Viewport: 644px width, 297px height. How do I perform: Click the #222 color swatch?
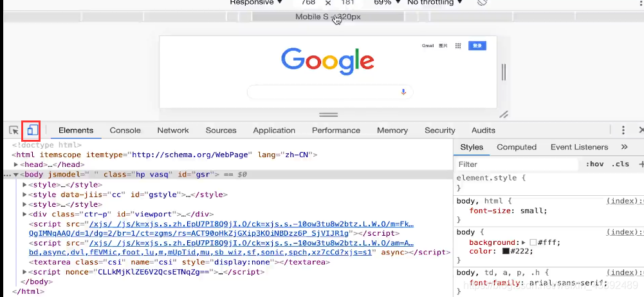tap(506, 251)
